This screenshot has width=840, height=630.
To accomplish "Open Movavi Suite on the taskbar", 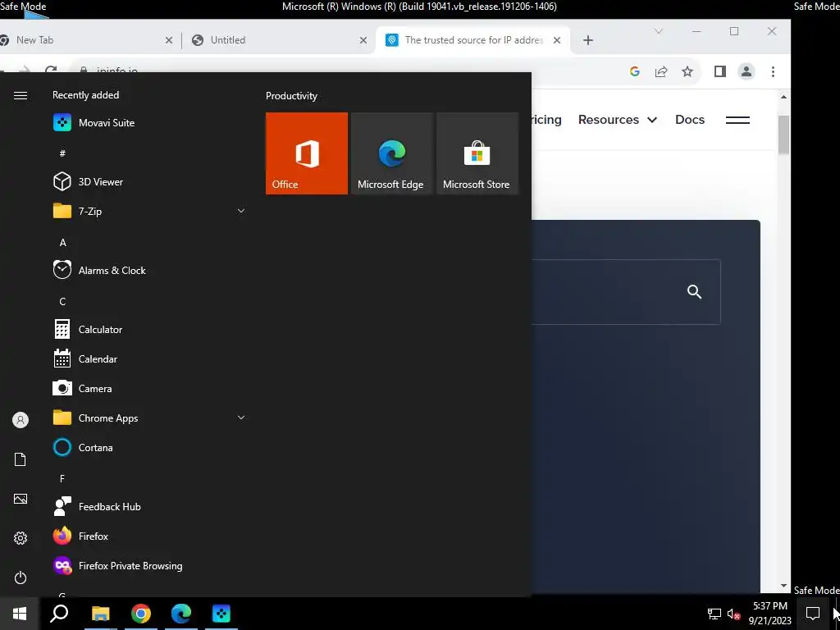I will point(221,614).
